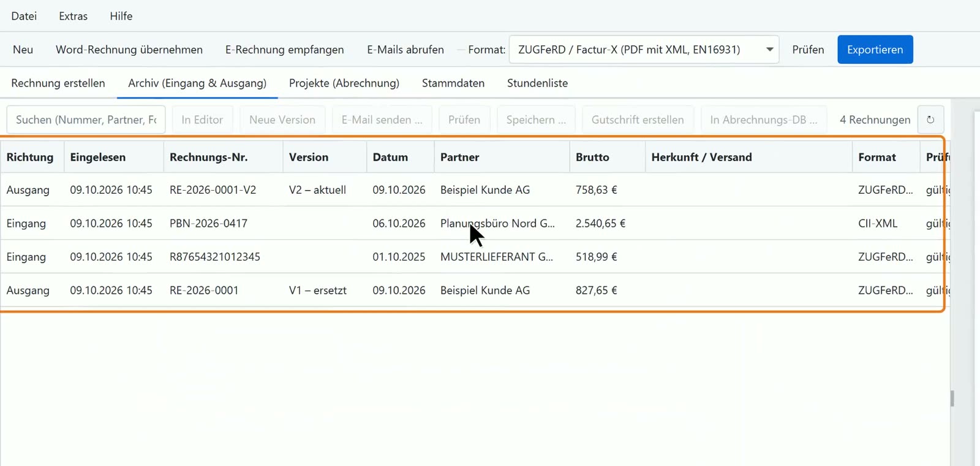Screen dimensions: 980x466
Task: Click E-Rechnung empfangen
Action: [x=285, y=50]
